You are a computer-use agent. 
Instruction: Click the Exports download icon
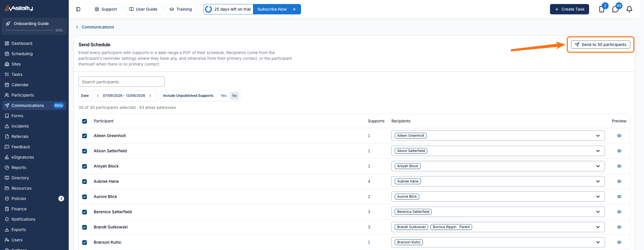point(7,230)
